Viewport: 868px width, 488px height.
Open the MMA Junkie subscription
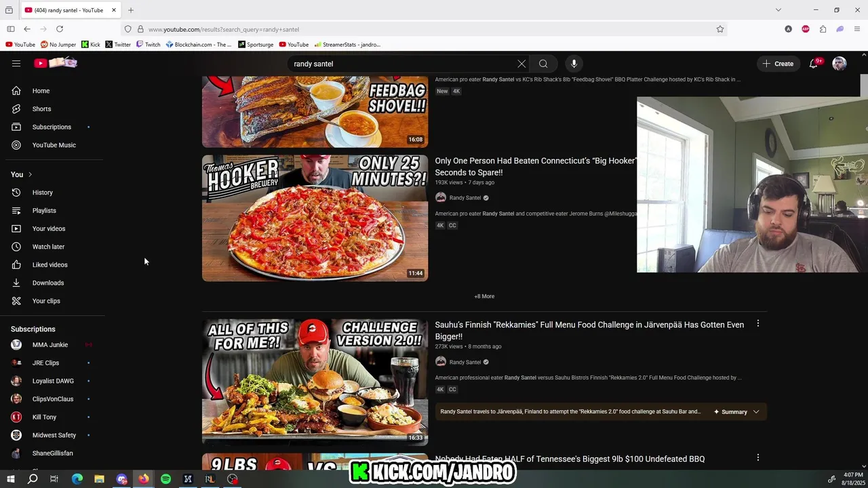(x=51, y=345)
